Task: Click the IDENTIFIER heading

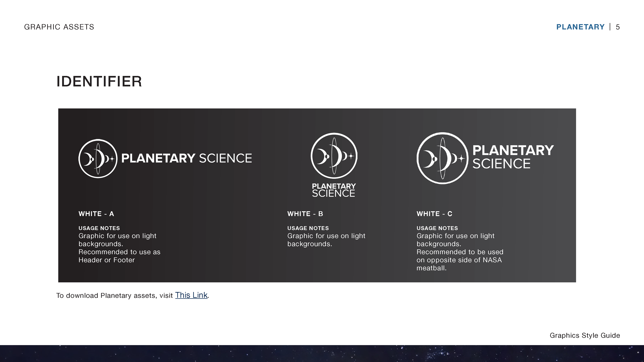Action: click(99, 81)
